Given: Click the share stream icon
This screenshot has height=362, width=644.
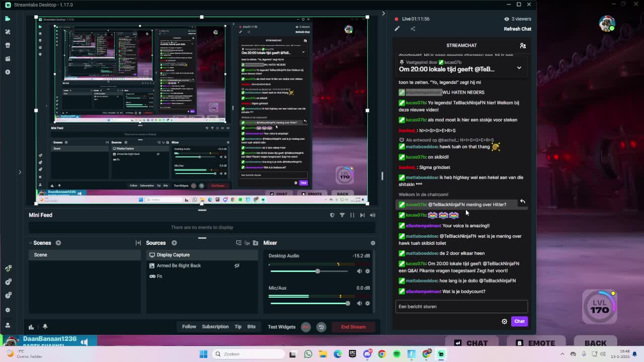Looking at the screenshot, I should (413, 29).
